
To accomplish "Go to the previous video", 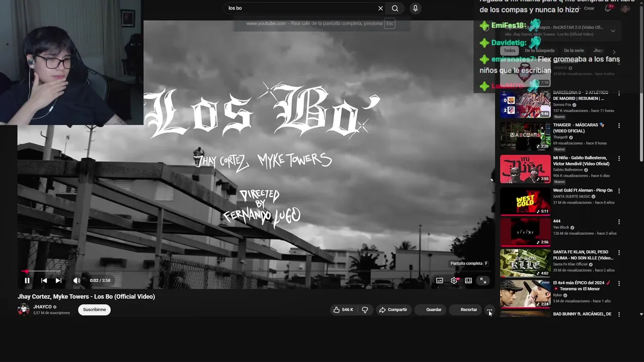I will (44, 281).
